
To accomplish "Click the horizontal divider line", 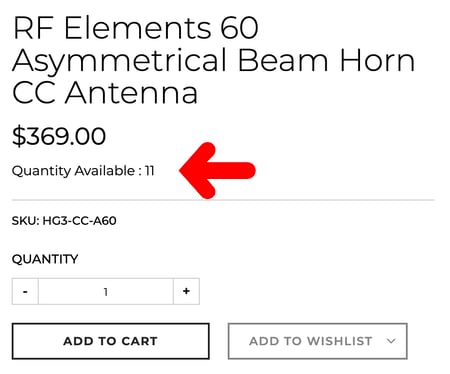I will click(x=223, y=200).
